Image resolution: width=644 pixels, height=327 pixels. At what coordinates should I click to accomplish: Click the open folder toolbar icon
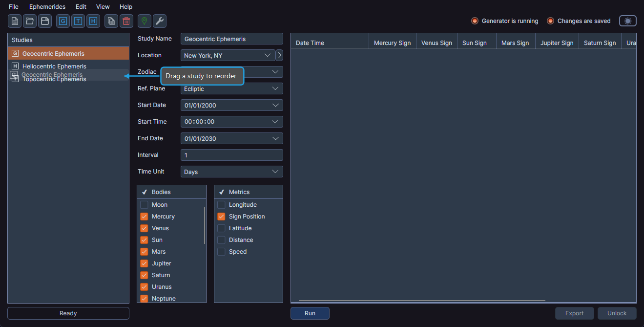tap(30, 21)
